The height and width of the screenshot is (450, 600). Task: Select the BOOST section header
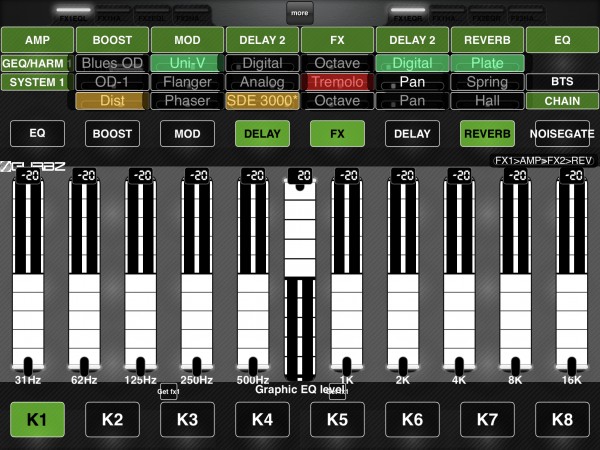pos(112,40)
